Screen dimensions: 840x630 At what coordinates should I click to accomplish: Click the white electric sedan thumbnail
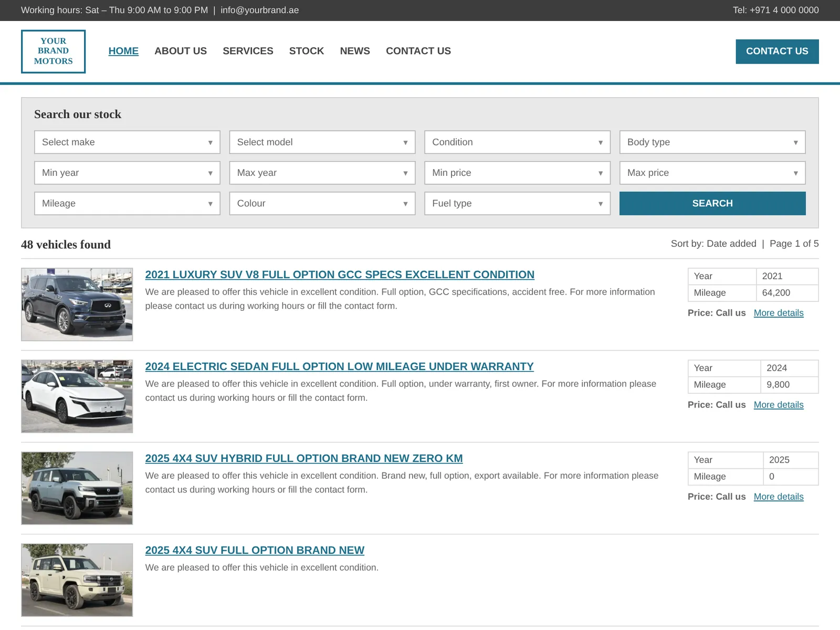click(77, 396)
